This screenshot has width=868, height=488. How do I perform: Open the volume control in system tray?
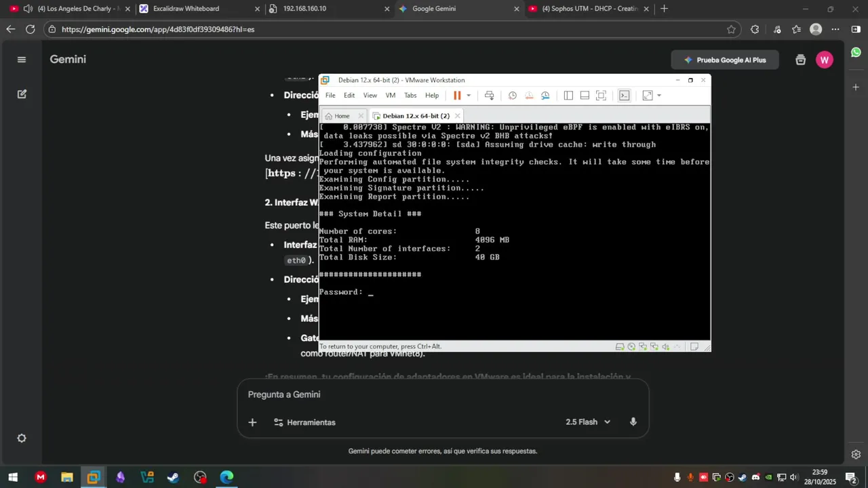[794, 477]
